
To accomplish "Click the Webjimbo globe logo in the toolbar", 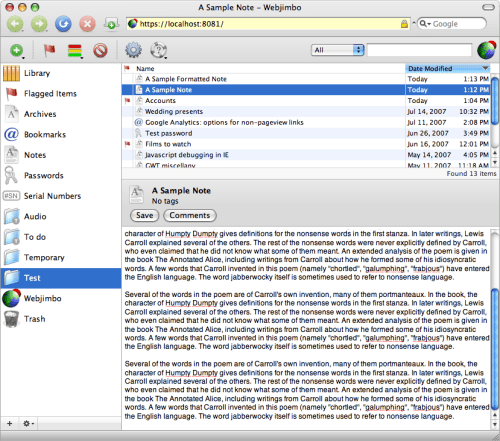I will [486, 50].
